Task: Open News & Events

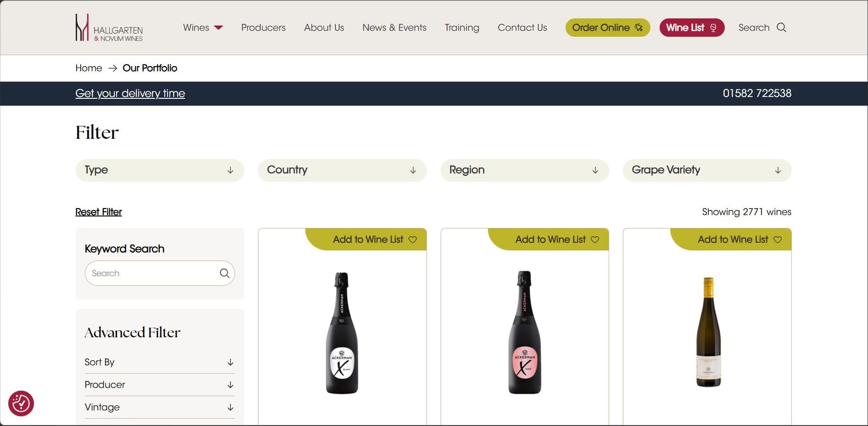Action: click(x=394, y=28)
